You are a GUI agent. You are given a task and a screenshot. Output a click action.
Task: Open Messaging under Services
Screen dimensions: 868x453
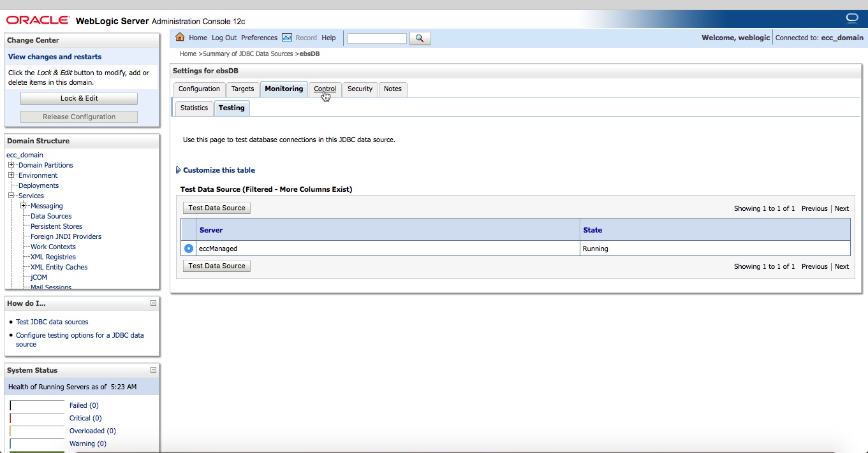click(47, 206)
